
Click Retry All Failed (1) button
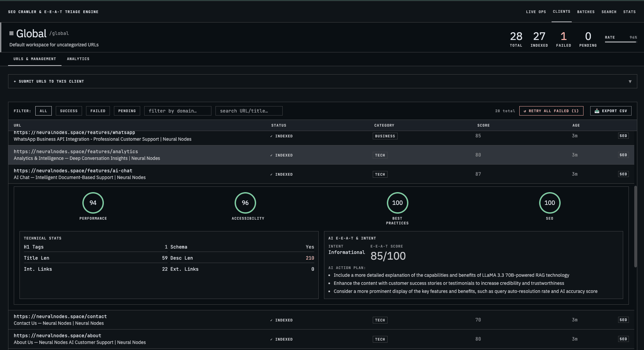[551, 111]
